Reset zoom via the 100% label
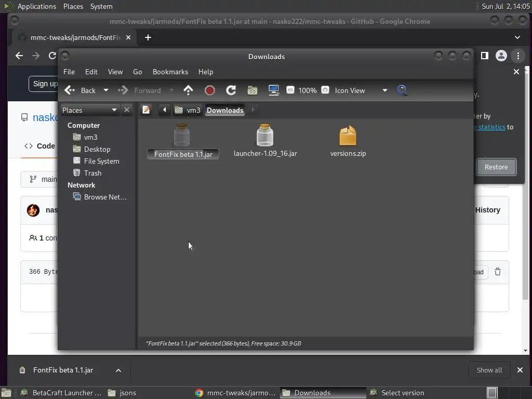Viewport: 532px width, 399px height. tap(308, 90)
